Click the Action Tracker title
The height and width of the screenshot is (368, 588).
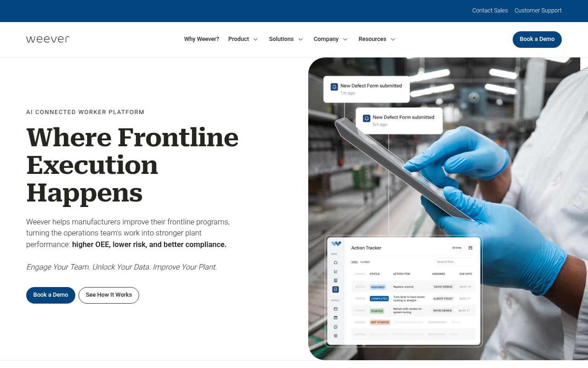[x=366, y=248]
